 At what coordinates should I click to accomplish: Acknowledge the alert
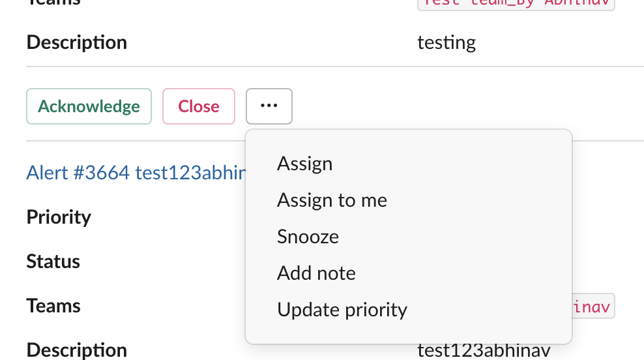point(89,106)
